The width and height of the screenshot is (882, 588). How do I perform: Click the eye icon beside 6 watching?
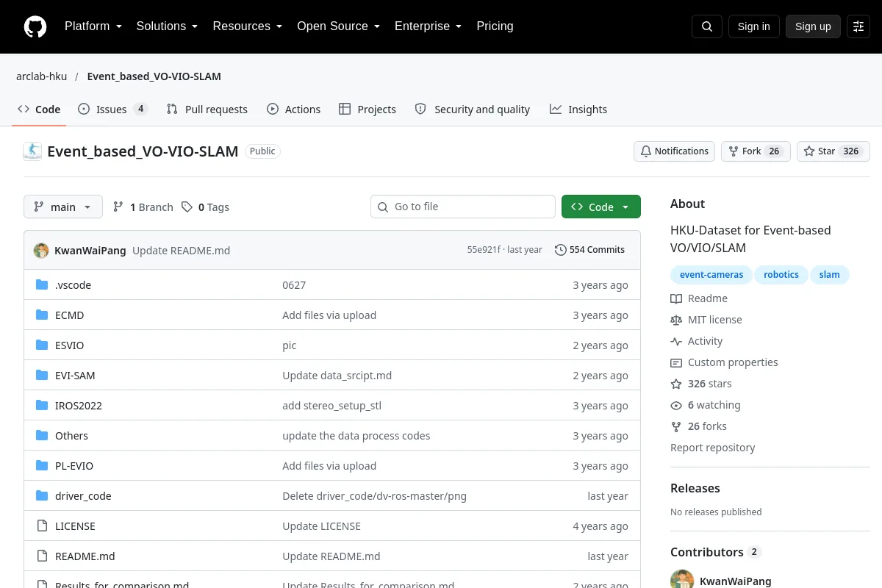click(x=676, y=405)
